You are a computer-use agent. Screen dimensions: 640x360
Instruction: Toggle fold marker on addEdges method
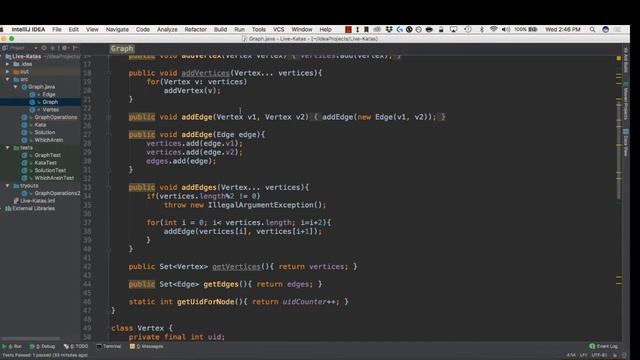[109, 187]
